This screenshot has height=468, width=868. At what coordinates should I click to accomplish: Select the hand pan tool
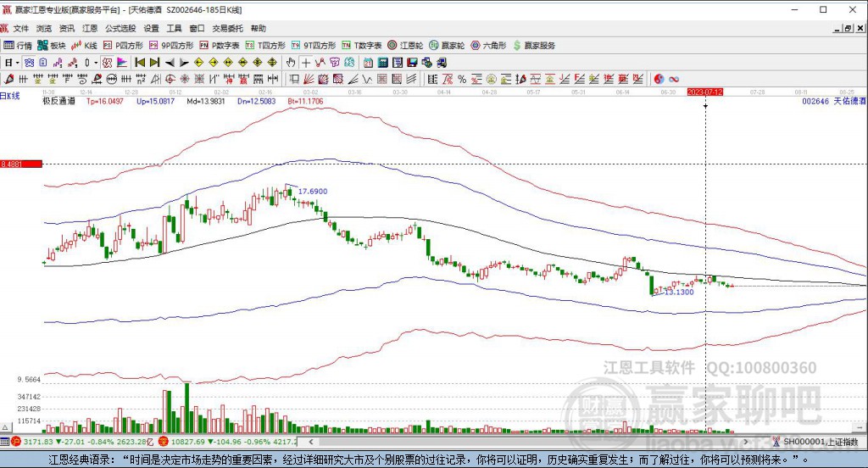coord(291,63)
